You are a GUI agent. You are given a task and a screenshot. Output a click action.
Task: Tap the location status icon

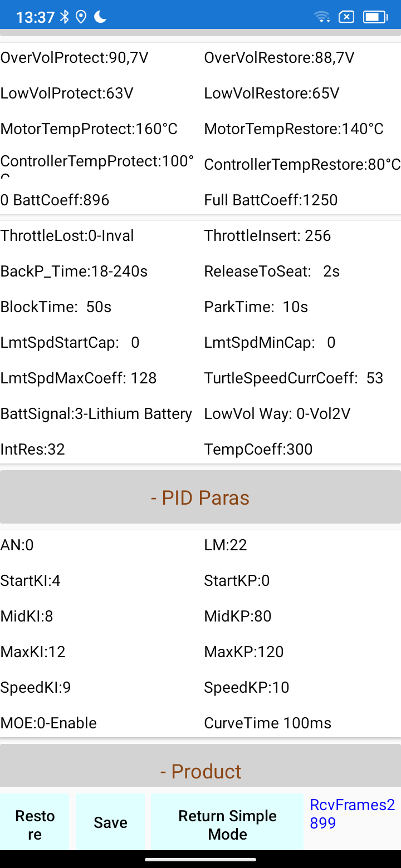(81, 17)
